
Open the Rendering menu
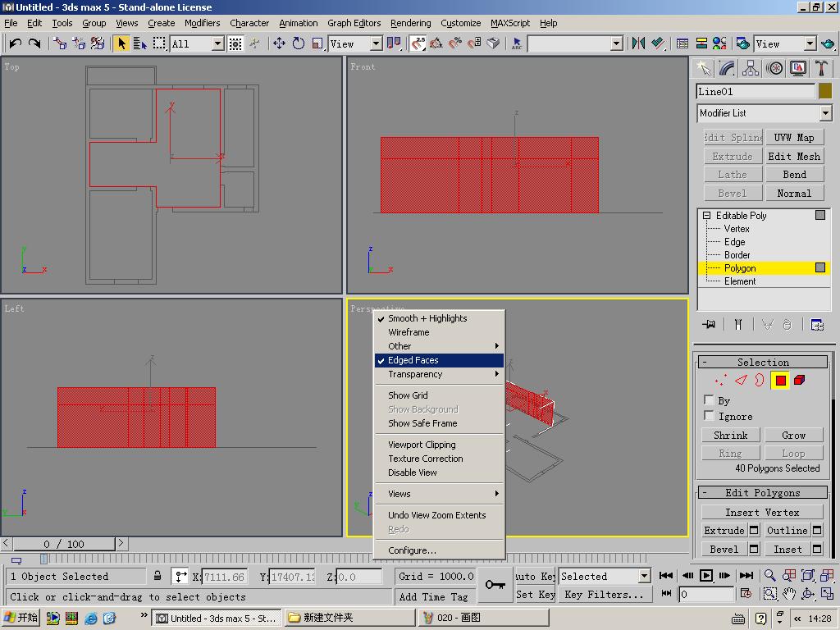tap(410, 23)
